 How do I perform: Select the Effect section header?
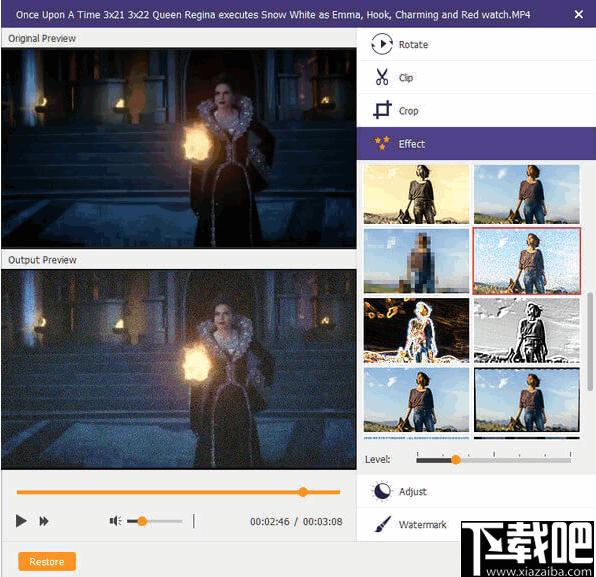click(476, 143)
